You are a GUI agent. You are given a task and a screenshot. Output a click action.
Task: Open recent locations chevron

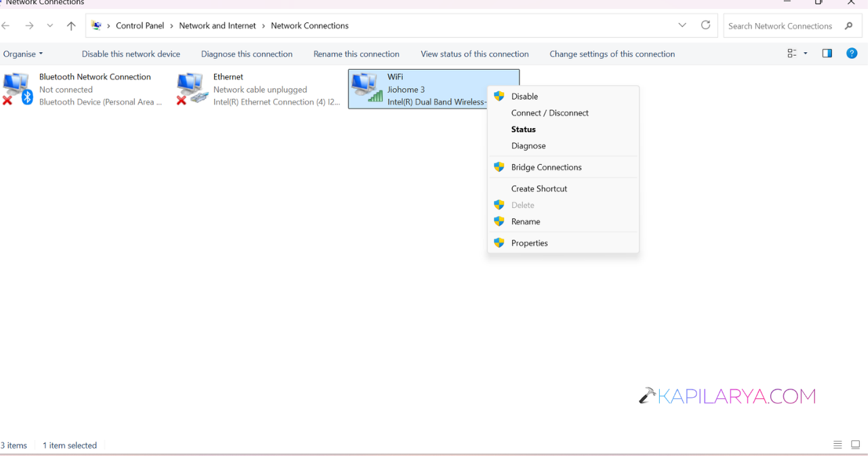[50, 26]
